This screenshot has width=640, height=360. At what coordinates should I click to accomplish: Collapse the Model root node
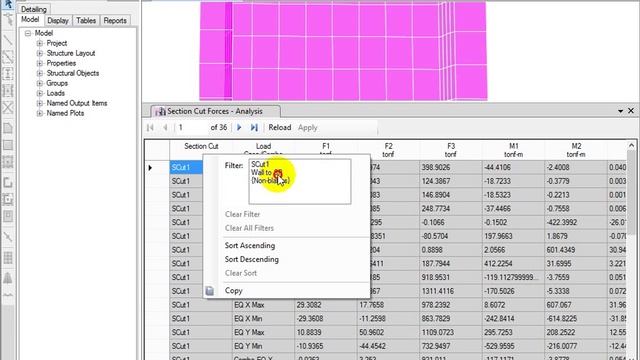pyautogui.click(x=28, y=33)
